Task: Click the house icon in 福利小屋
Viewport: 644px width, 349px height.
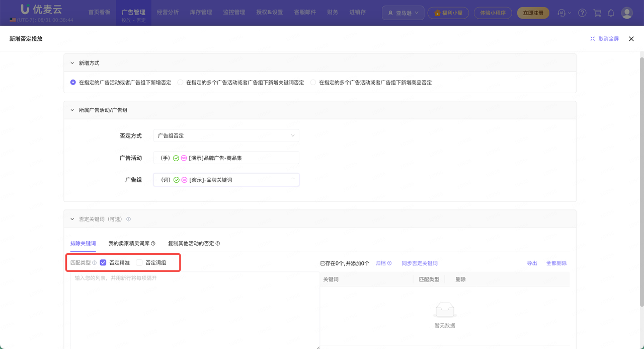Action: pyautogui.click(x=437, y=13)
